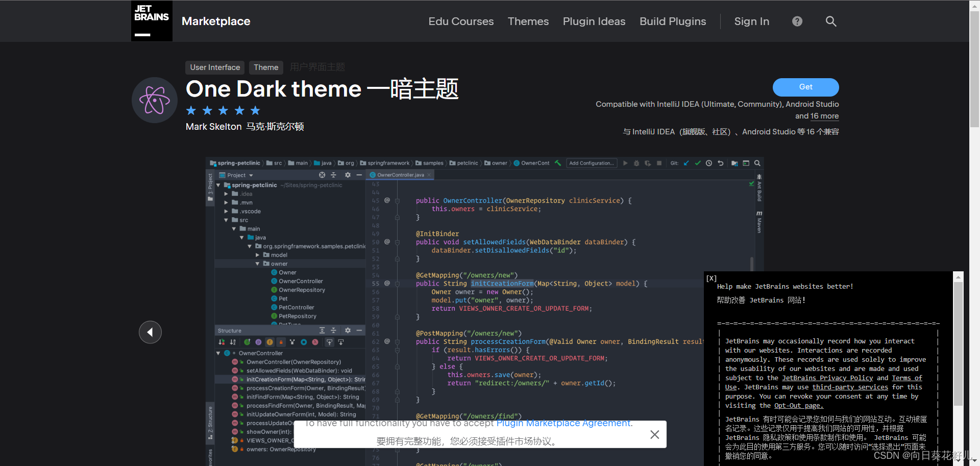This screenshot has height=466, width=980.
Task: Expand the .idea folder in tree
Action: pos(226,194)
